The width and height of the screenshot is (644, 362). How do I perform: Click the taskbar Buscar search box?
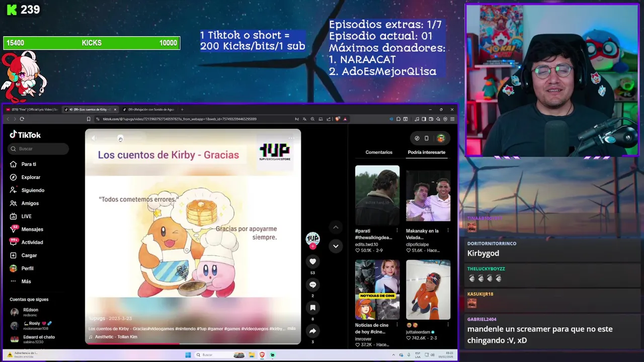pos(219,355)
